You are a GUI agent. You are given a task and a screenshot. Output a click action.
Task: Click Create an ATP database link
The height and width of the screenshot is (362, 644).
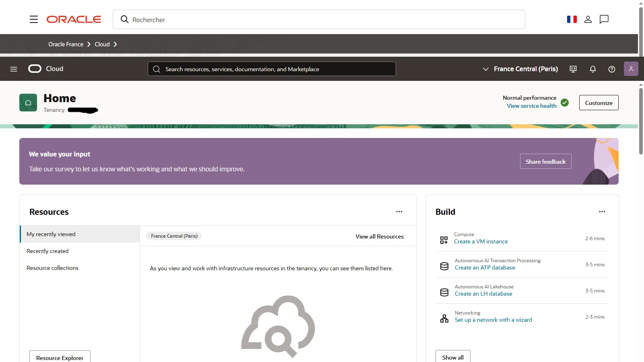point(485,267)
